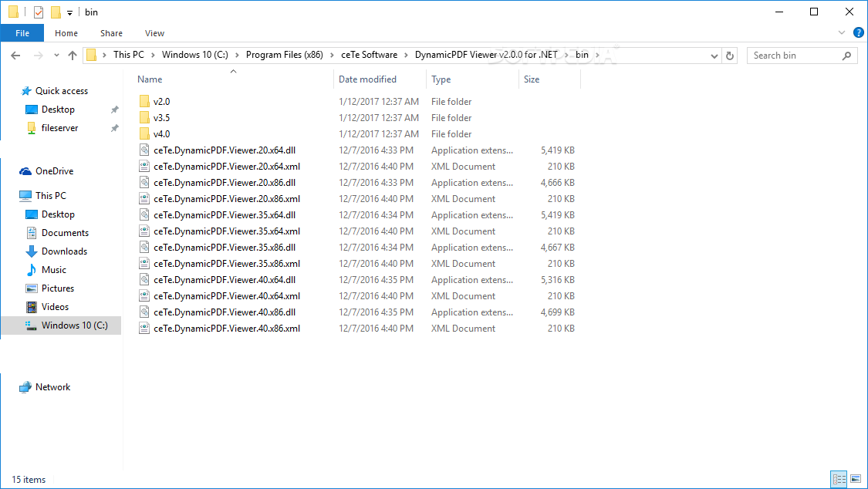Select ceTe.DynamicPDF.Viewer.40.x64.xml file icon
The image size is (868, 489).
(144, 296)
